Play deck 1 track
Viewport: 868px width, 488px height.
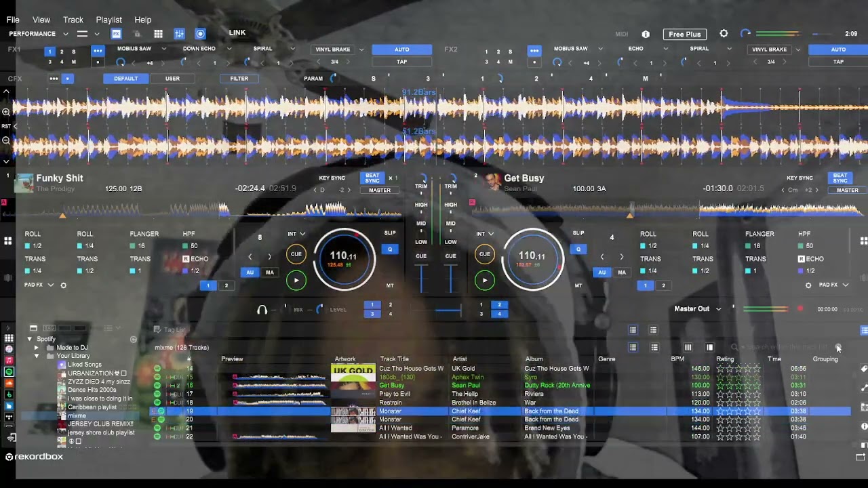click(x=296, y=281)
